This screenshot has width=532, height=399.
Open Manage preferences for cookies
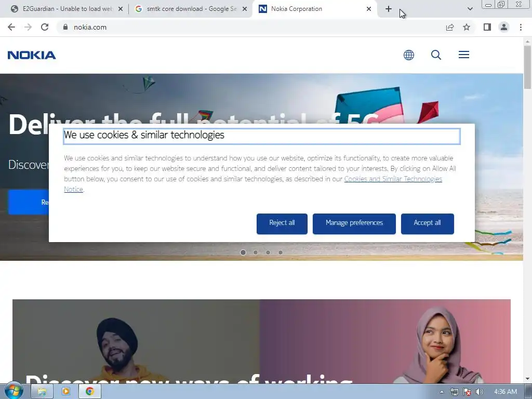click(x=354, y=223)
